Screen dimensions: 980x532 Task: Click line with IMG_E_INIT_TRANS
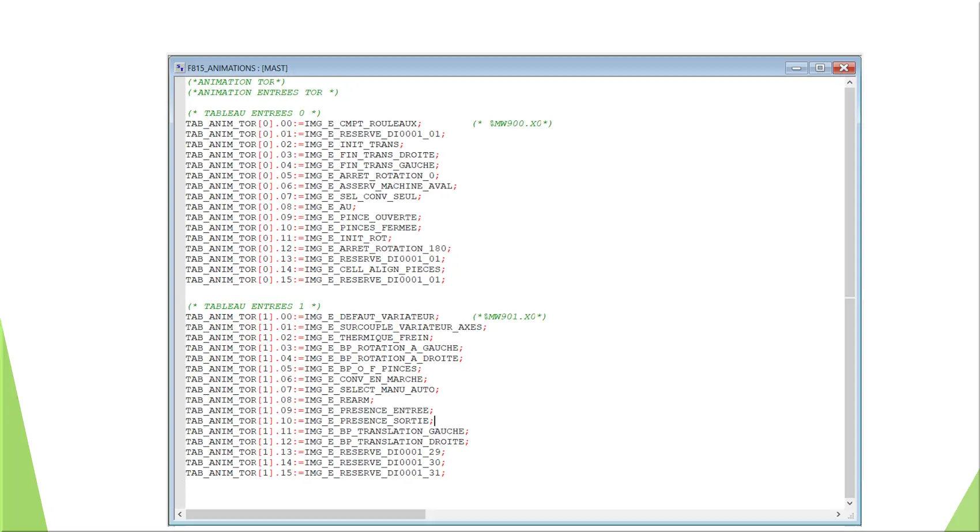tap(295, 145)
